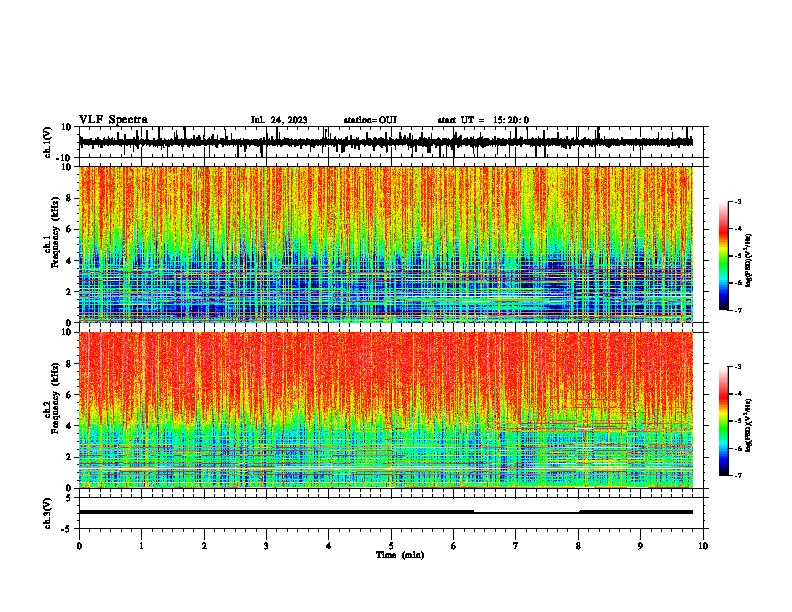
Task: Click time axis tick label "9"
Action: pos(640,546)
